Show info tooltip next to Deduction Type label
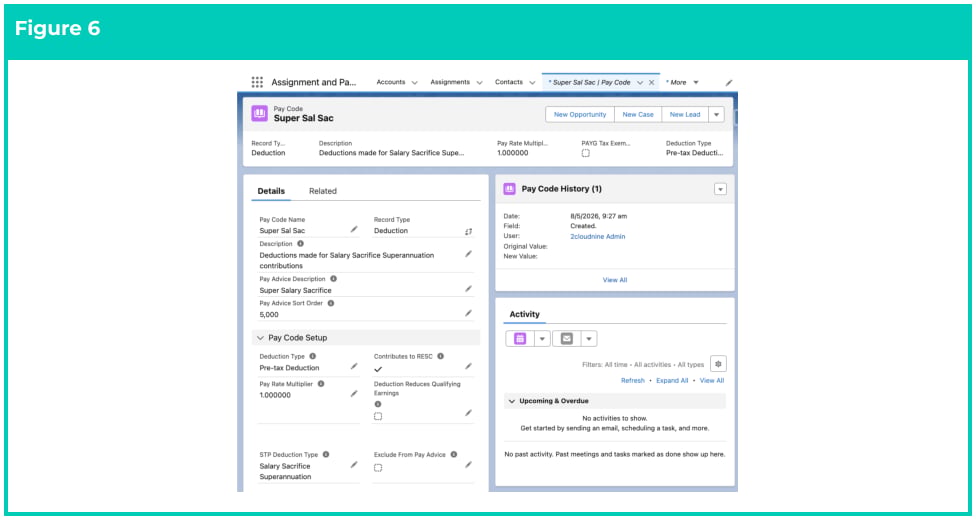Screen dimensions: 976x520 (312, 356)
